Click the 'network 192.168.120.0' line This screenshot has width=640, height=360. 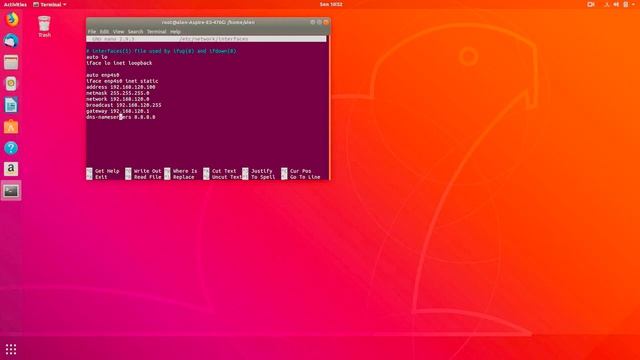pos(118,99)
